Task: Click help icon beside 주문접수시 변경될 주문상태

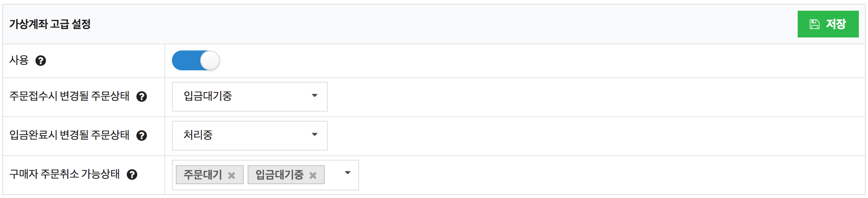Action: pyautogui.click(x=142, y=97)
